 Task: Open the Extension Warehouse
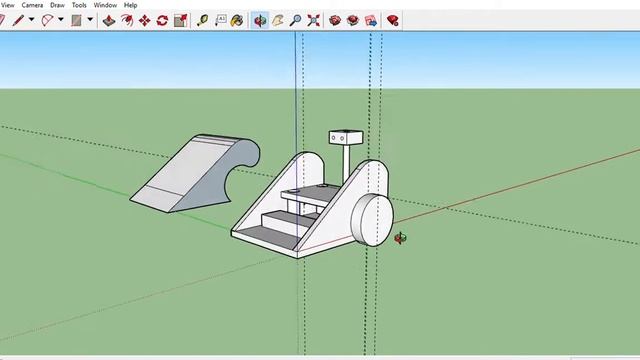[353, 20]
